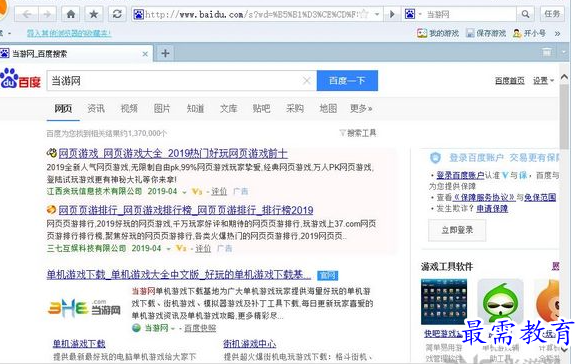Viewport: 583px width, 364px height.
Task: Open the 百度快照 cached link
Action: pos(200,328)
